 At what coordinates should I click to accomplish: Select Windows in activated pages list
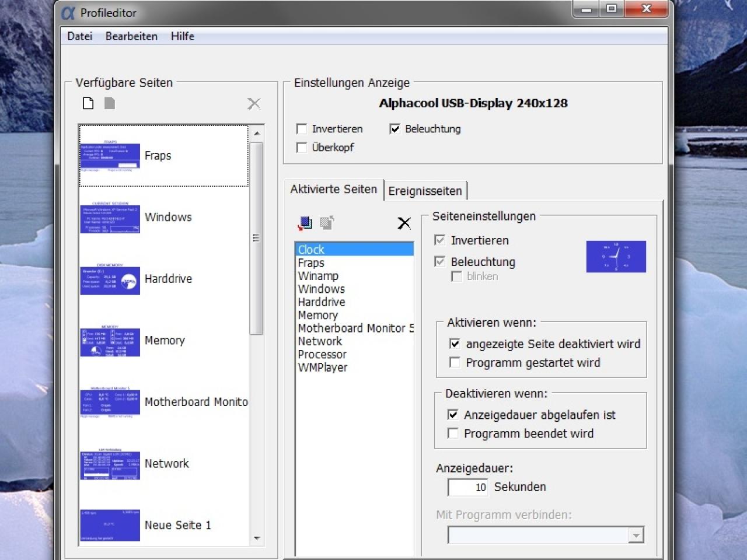pos(354,289)
